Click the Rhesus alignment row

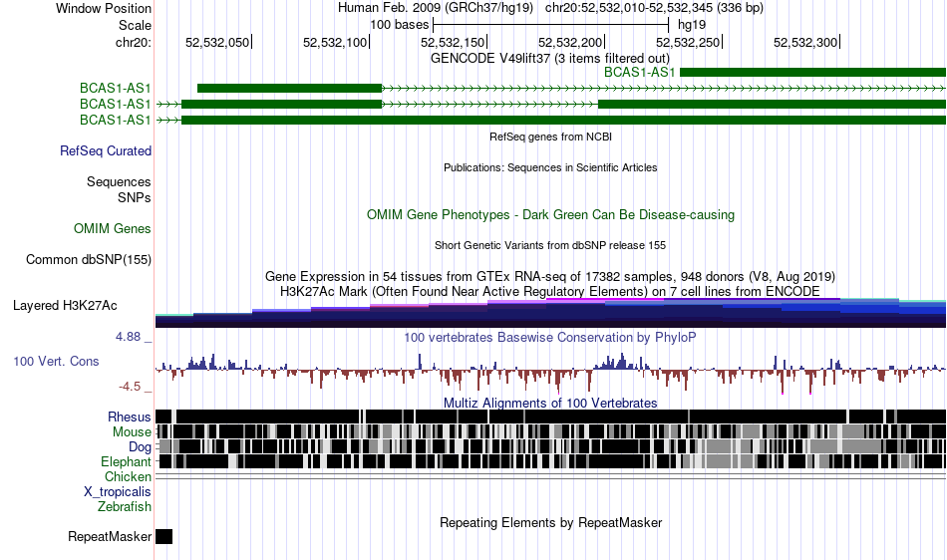[550, 417]
